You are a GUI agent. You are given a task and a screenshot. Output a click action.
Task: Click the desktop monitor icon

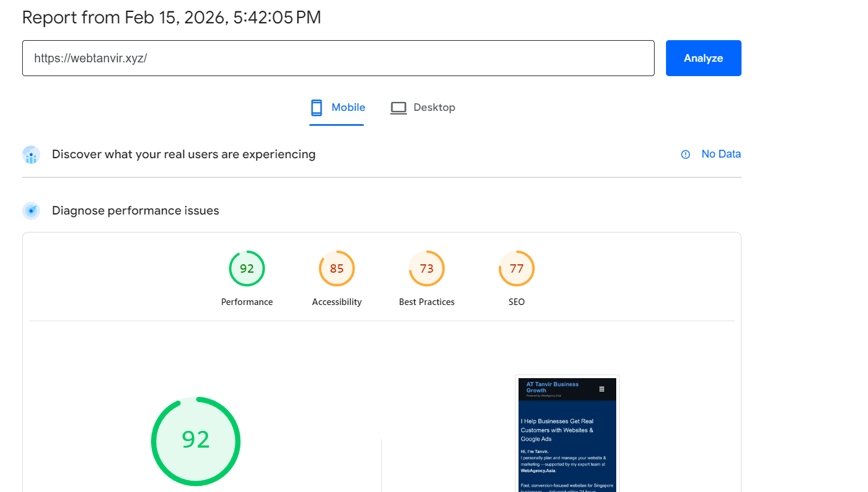point(399,108)
